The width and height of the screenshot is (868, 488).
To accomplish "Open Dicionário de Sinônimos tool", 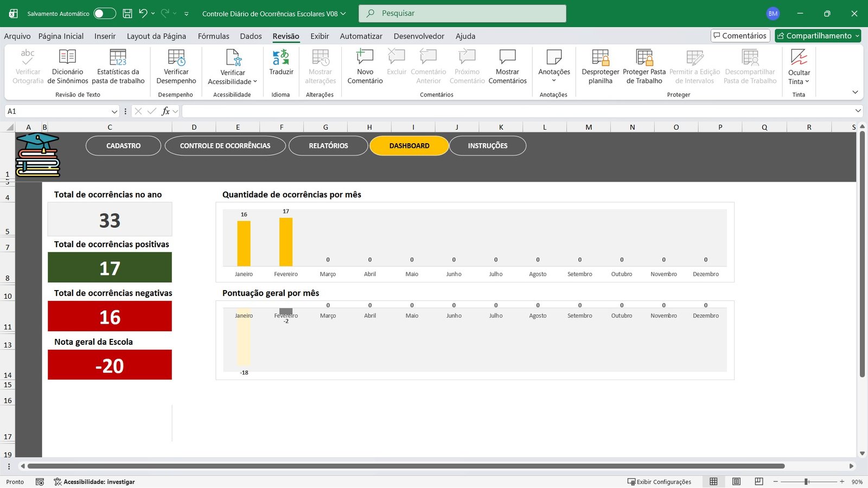I will click(67, 66).
